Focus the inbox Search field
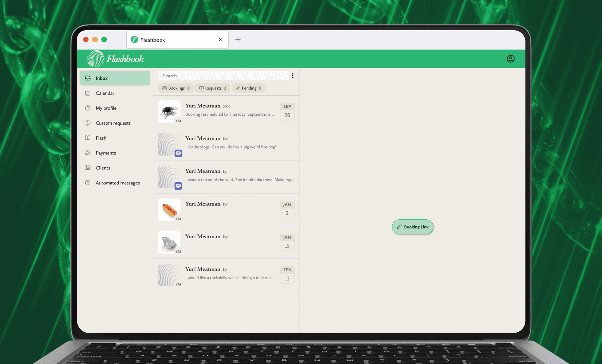The height and width of the screenshot is (364, 602). pyautogui.click(x=223, y=76)
